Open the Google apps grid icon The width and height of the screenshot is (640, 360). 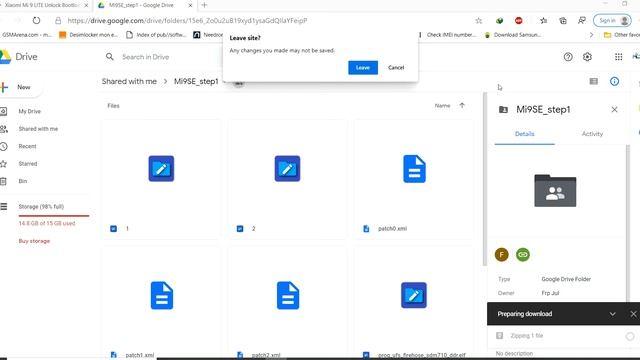coord(618,57)
